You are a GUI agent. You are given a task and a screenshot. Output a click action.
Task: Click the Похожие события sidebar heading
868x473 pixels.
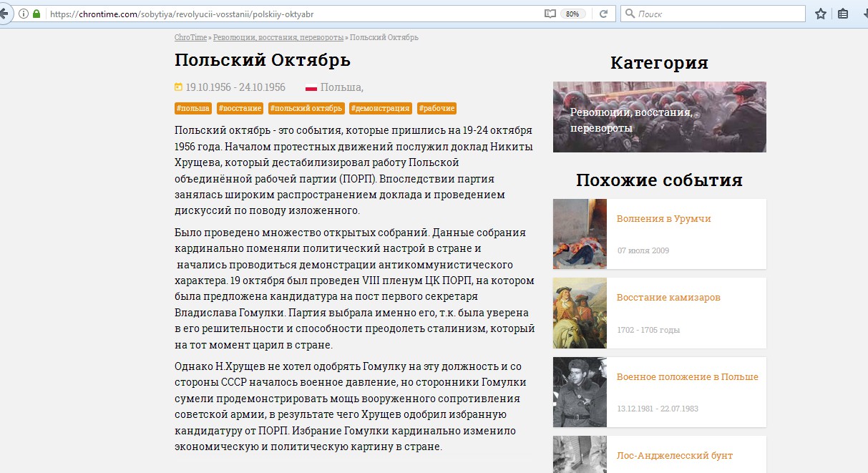tap(659, 180)
